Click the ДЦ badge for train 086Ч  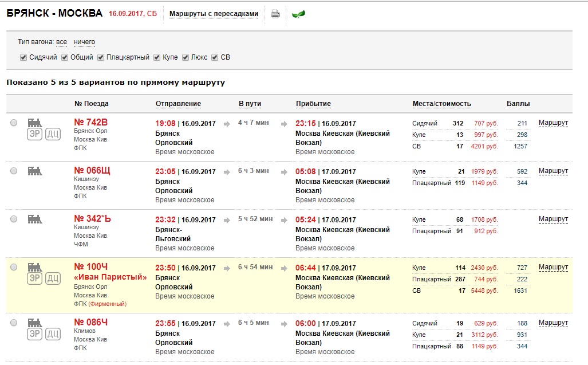coord(53,334)
